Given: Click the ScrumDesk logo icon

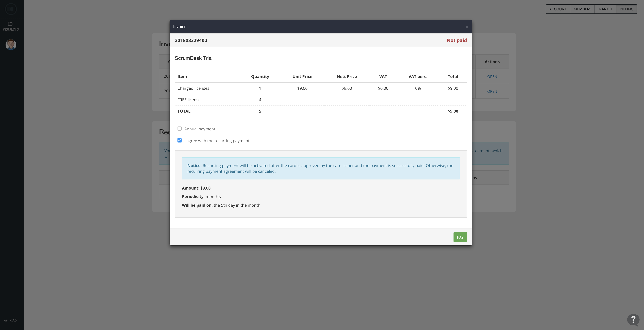Looking at the screenshot, I should (11, 9).
